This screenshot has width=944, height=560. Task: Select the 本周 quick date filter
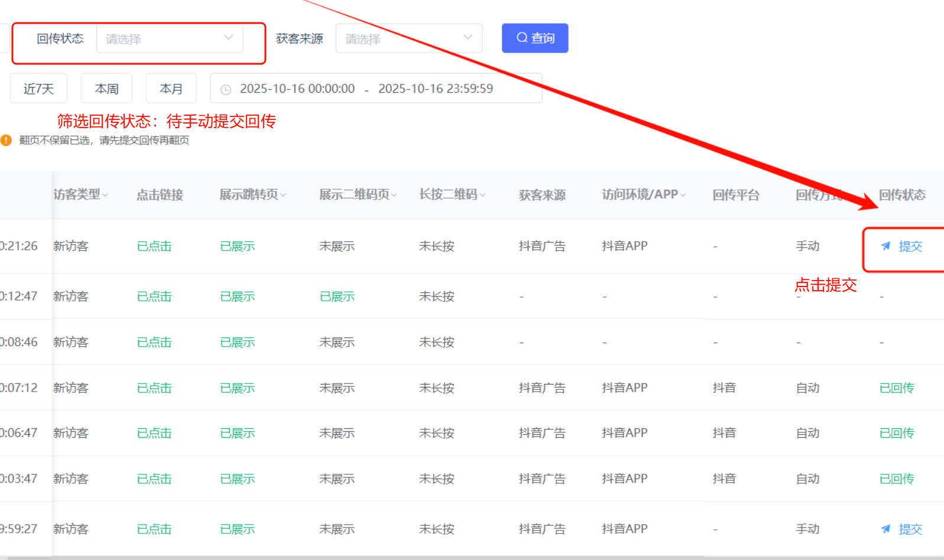click(106, 89)
